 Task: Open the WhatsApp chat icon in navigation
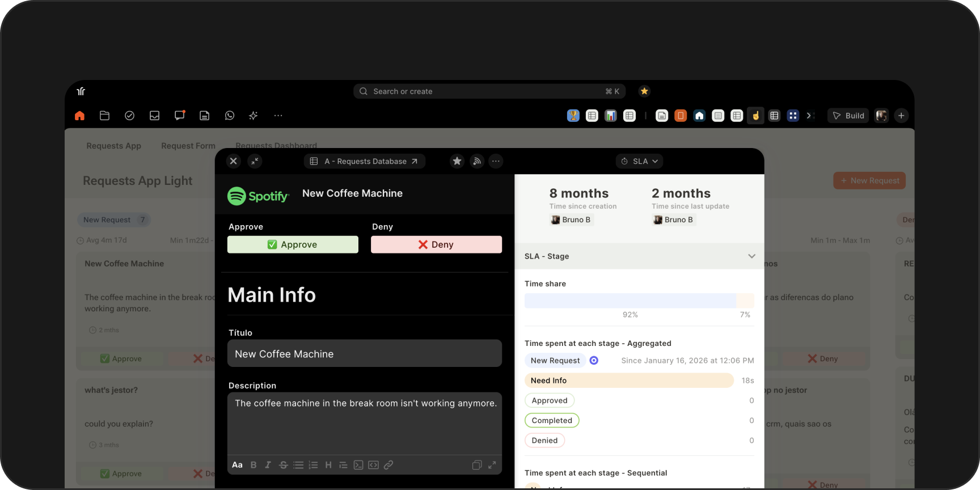230,116
